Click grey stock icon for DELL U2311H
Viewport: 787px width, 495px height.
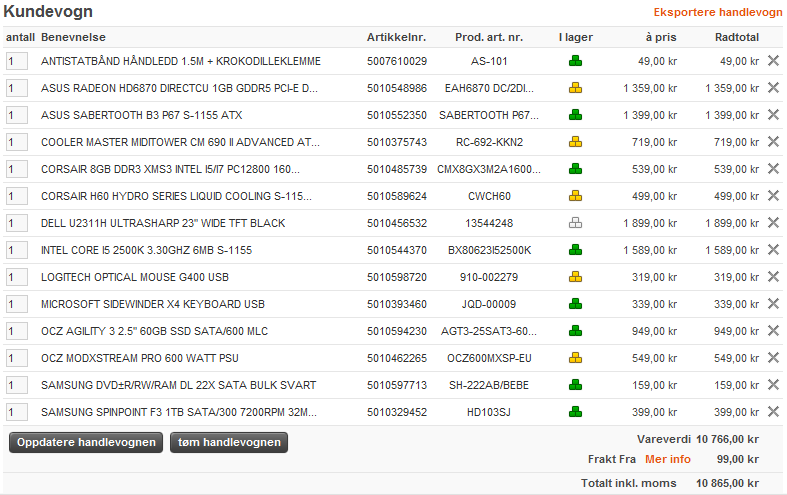[x=576, y=223]
